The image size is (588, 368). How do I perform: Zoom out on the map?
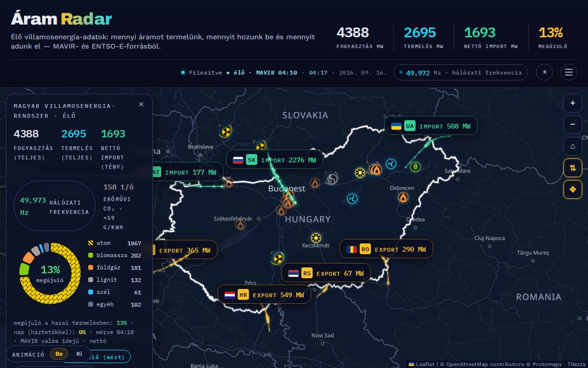click(x=573, y=125)
